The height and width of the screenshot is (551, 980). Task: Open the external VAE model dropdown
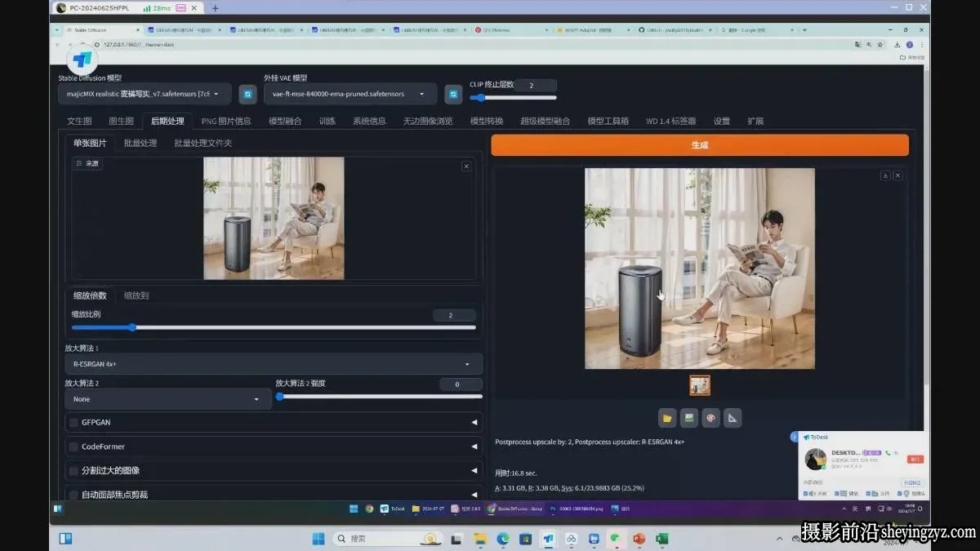[350, 94]
